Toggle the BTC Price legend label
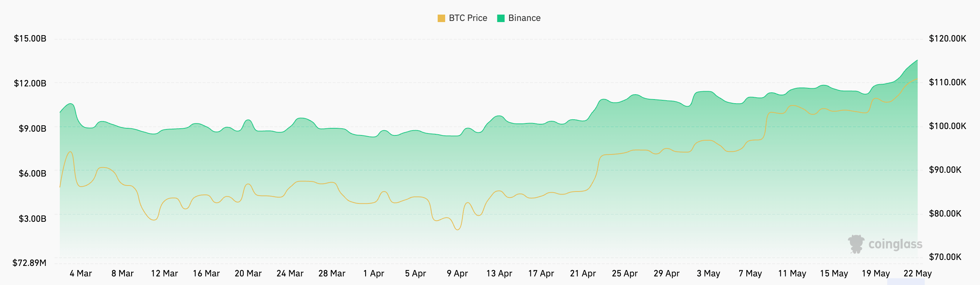 tap(468, 18)
